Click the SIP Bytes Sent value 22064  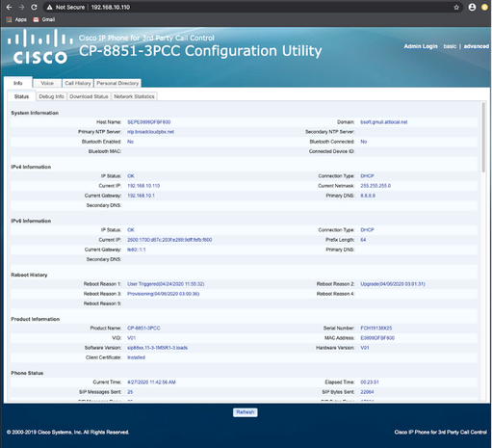[367, 392]
